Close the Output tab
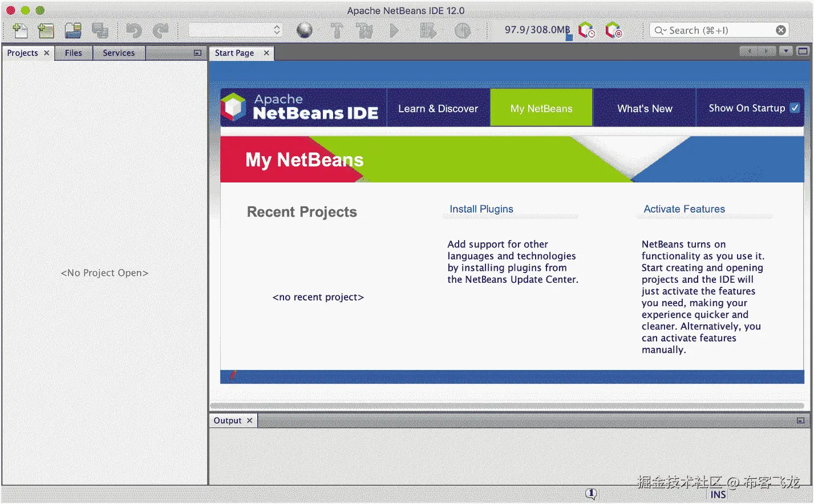Screen dimensions: 814x504 point(249,421)
